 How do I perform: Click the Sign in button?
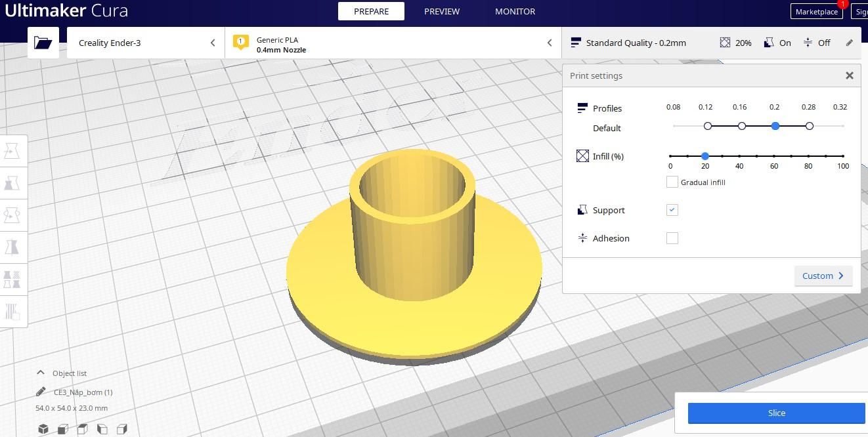860,11
